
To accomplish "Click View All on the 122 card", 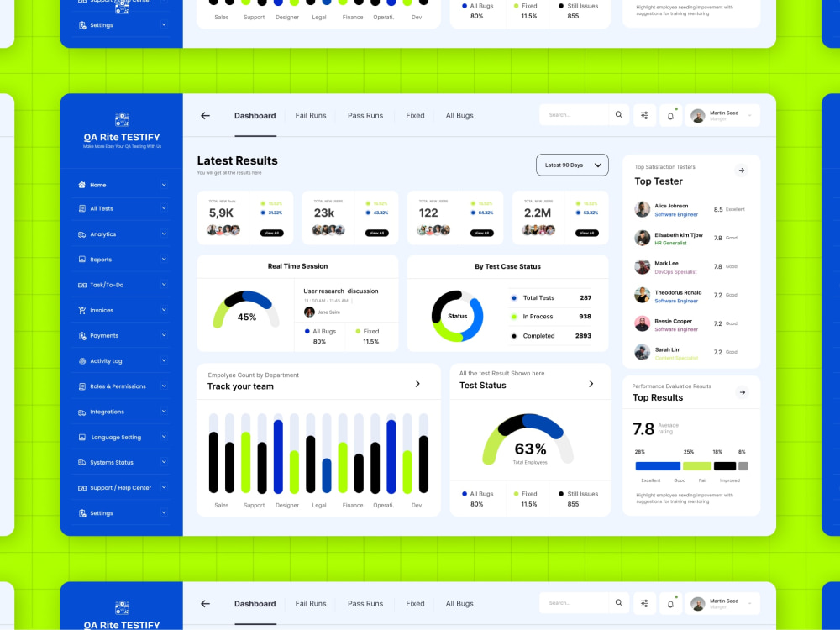I will (481, 233).
